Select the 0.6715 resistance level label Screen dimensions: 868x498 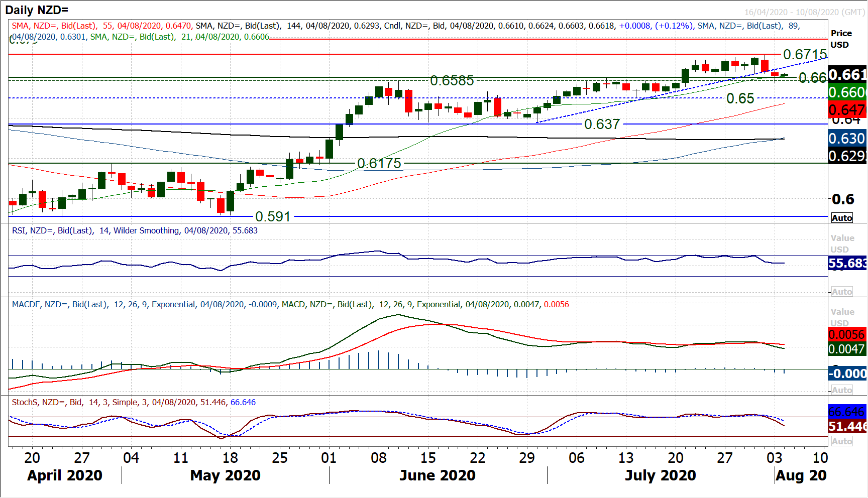pos(805,54)
